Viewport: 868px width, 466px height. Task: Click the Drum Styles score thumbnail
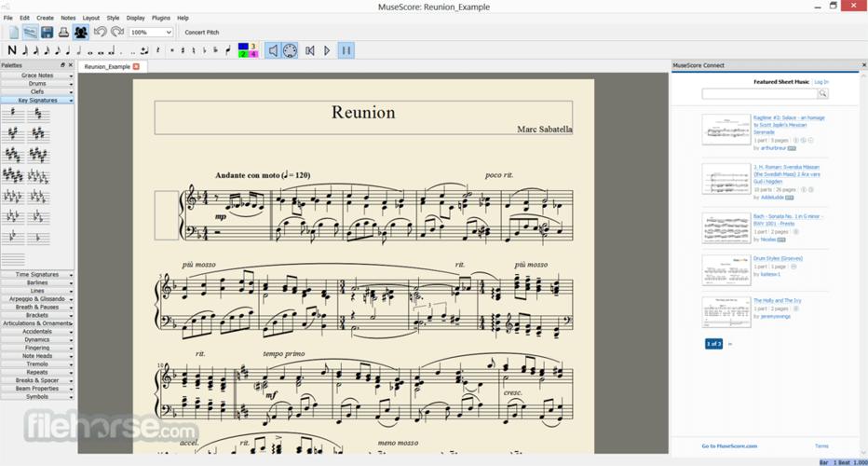point(726,270)
